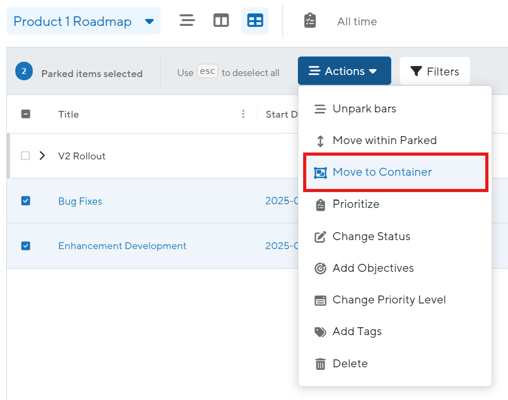Collapse the Actions dropdown button
Viewport: 508px width, 400px height.
click(x=344, y=71)
